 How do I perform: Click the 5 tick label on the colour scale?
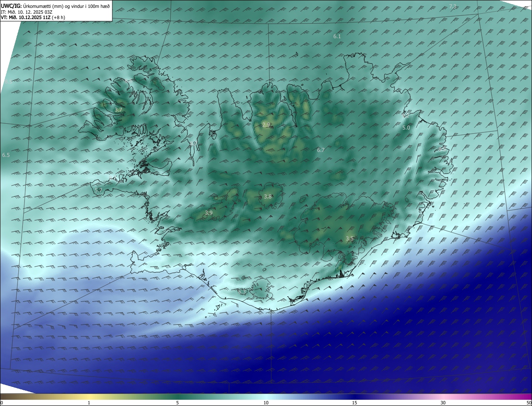(x=177, y=403)
